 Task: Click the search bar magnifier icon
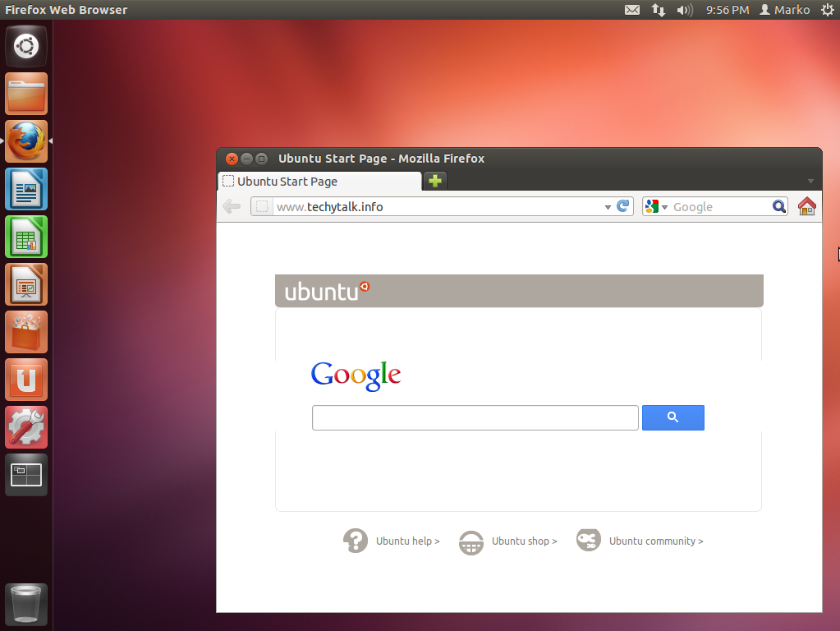coord(778,206)
